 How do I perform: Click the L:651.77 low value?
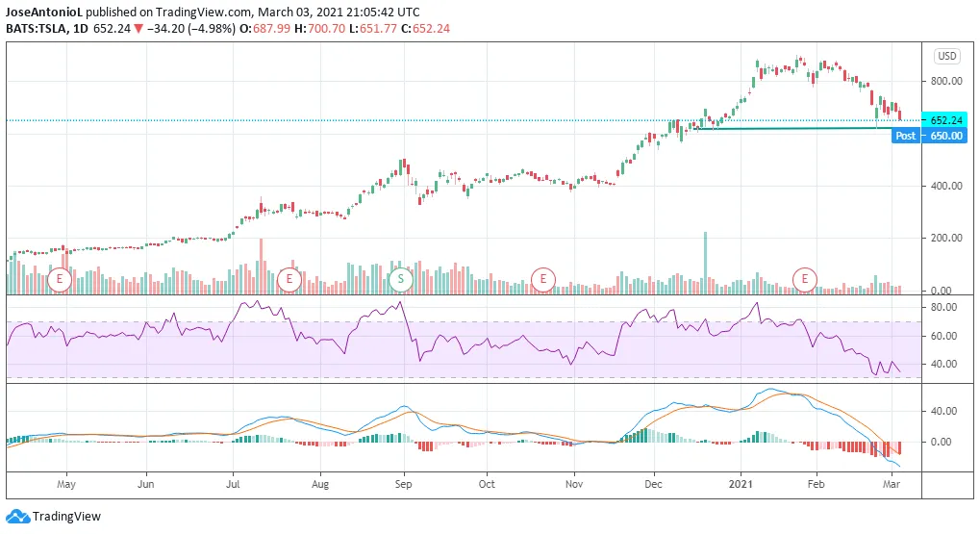pos(372,29)
